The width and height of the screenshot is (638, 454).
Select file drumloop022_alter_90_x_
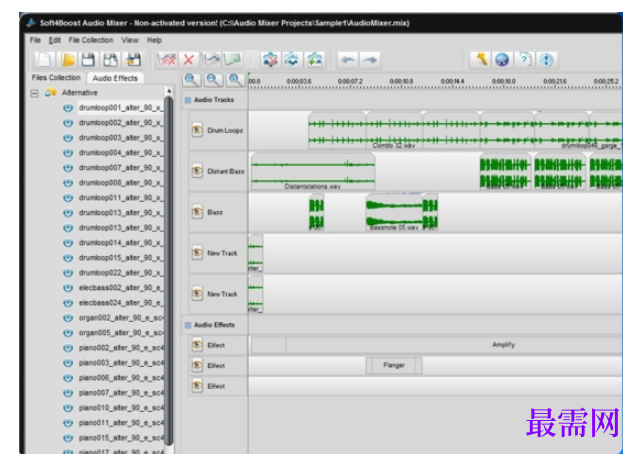tap(121, 273)
